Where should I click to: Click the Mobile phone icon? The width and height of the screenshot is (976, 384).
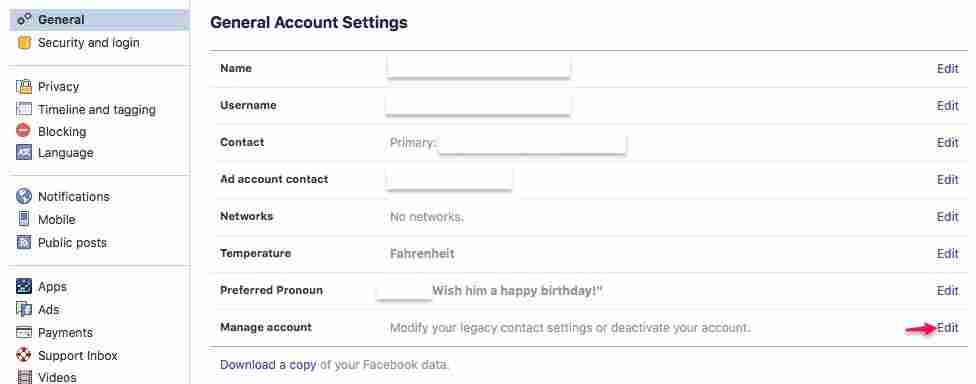tap(24, 220)
